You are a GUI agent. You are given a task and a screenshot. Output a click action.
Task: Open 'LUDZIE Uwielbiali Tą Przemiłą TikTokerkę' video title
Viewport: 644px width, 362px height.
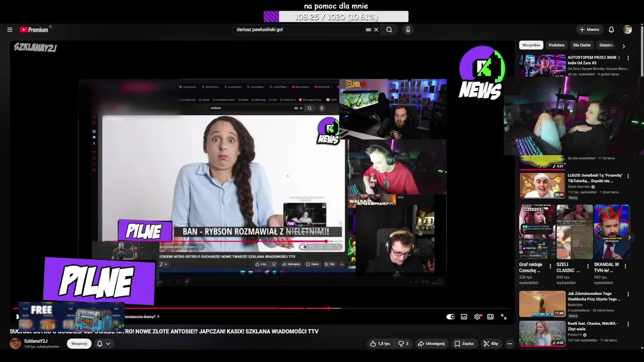click(595, 178)
